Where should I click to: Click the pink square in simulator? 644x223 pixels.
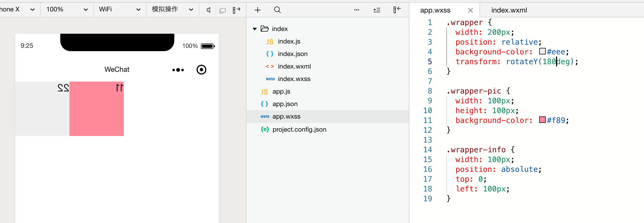tap(97, 109)
